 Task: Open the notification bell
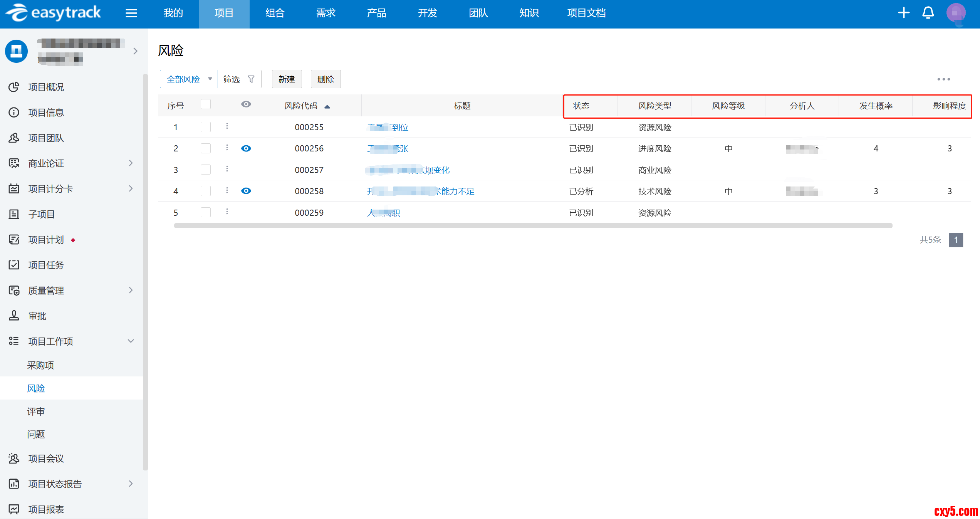[928, 13]
